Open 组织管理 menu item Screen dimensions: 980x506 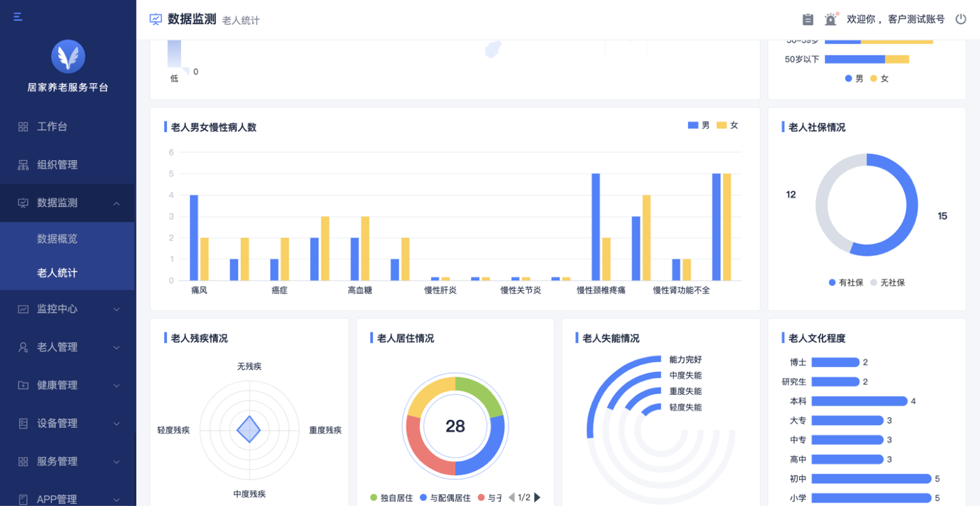click(x=68, y=165)
